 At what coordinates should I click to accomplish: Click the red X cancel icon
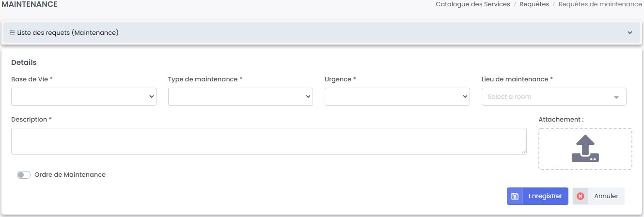point(580,196)
